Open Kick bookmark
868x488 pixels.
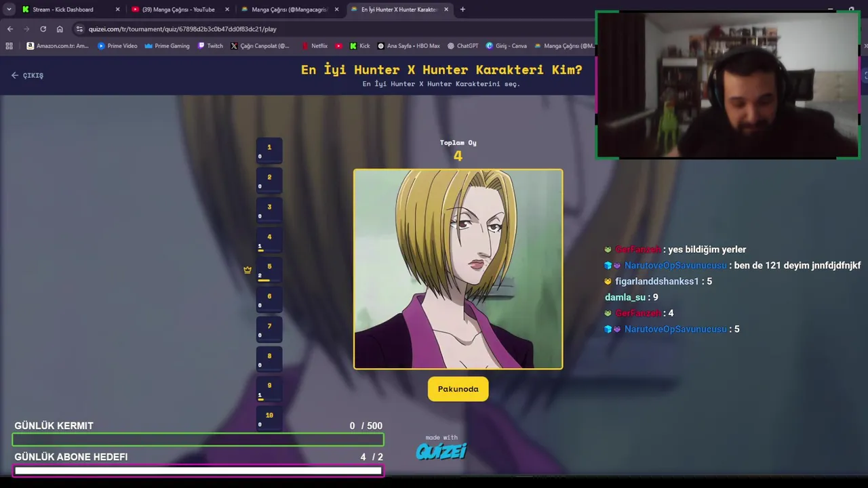coord(360,46)
